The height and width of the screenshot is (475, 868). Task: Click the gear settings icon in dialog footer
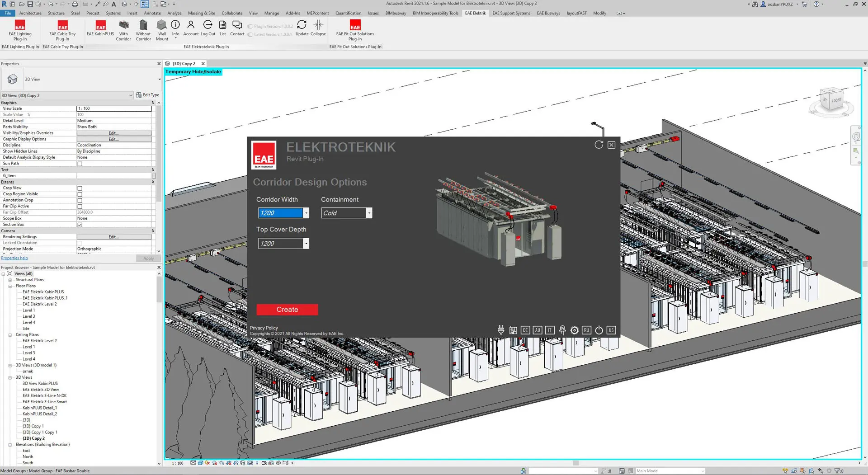[x=575, y=330]
